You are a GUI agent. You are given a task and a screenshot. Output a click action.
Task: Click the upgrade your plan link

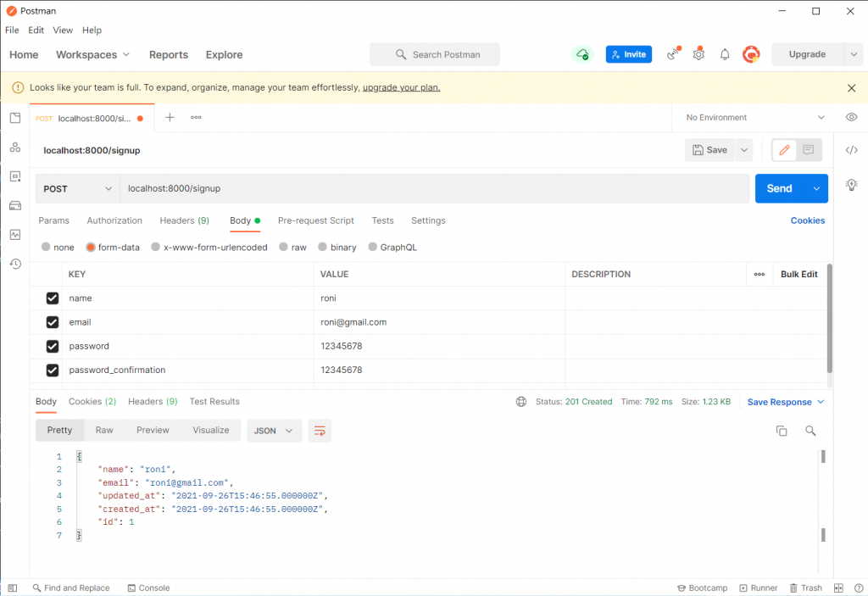click(401, 87)
